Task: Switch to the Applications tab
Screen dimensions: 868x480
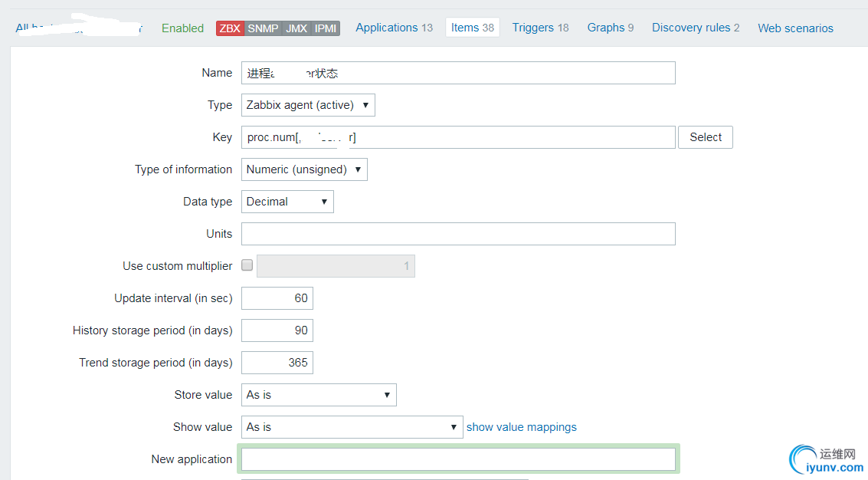Action: click(394, 28)
